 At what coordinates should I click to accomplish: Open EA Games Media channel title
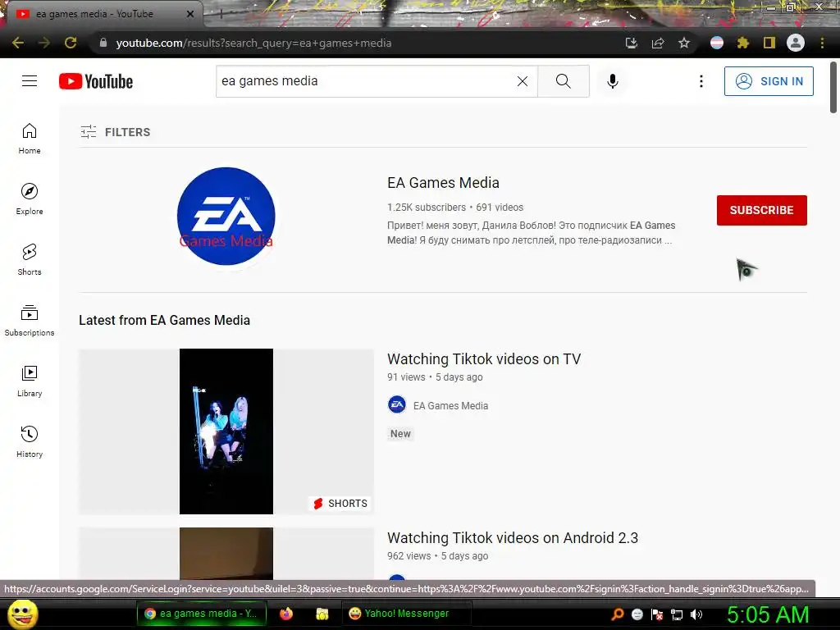[443, 183]
